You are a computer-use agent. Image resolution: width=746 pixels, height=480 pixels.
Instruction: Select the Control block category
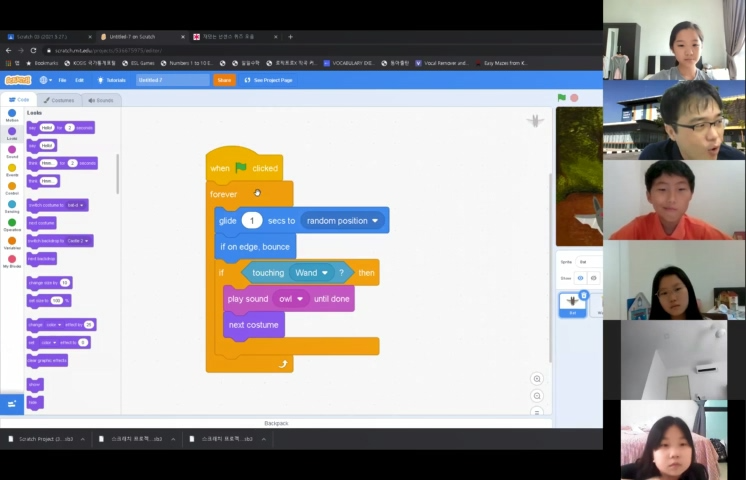coord(12,188)
